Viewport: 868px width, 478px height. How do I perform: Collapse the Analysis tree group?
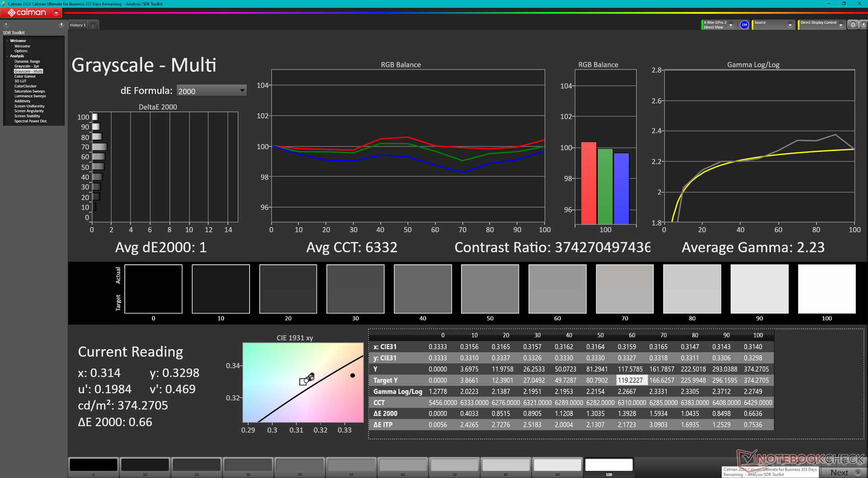[7, 56]
